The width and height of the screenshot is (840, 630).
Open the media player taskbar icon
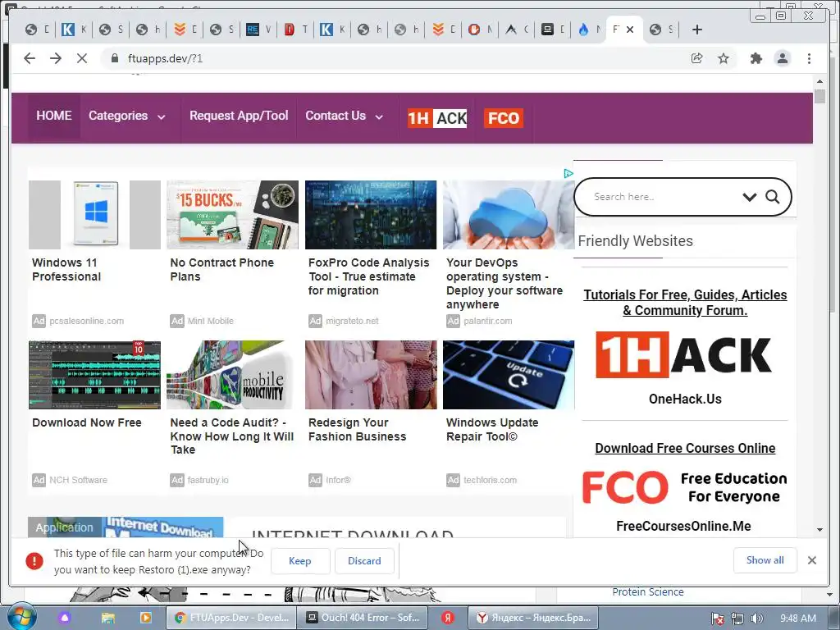pos(145,618)
